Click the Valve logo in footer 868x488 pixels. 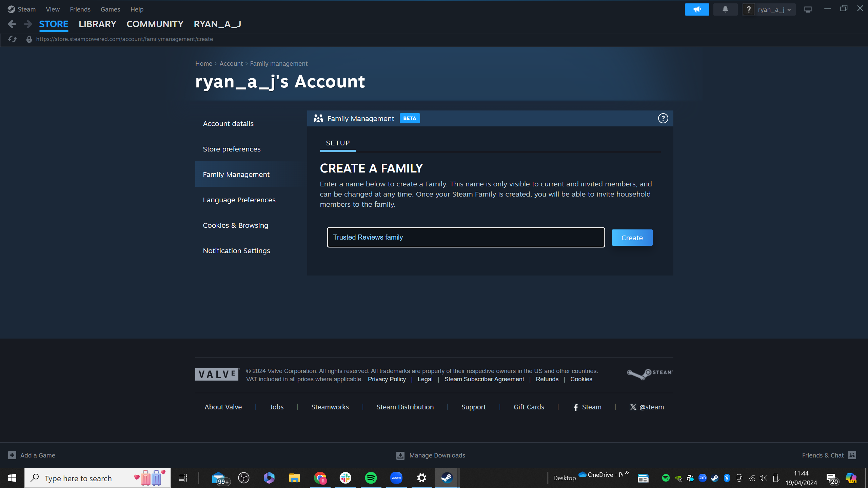(217, 374)
